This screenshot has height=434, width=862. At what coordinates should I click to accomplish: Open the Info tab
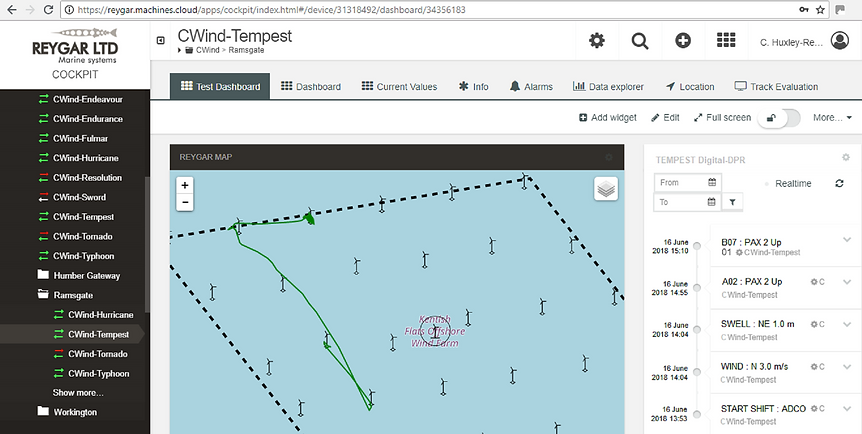[x=473, y=86]
